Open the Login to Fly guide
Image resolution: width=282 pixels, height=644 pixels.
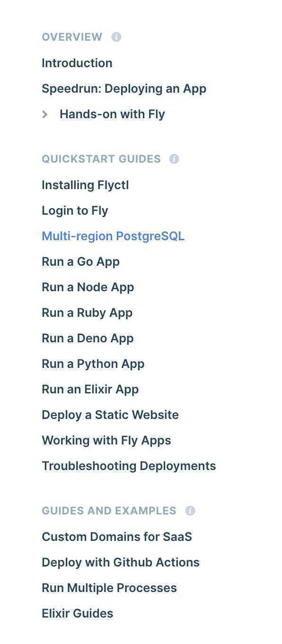[x=75, y=210]
